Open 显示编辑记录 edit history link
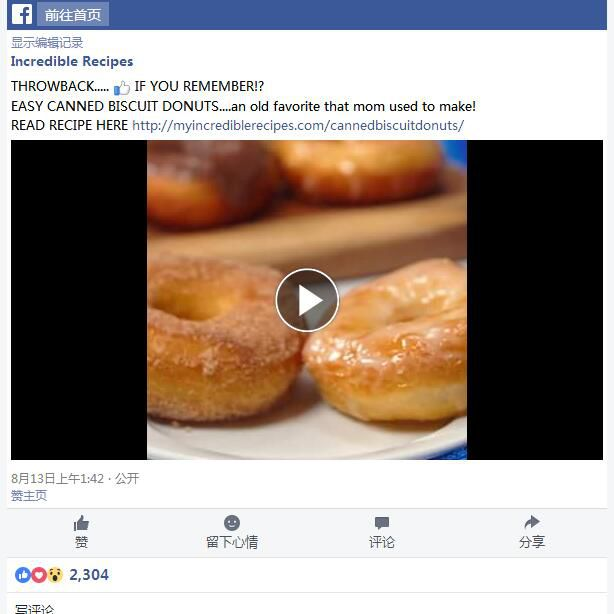 47,42
